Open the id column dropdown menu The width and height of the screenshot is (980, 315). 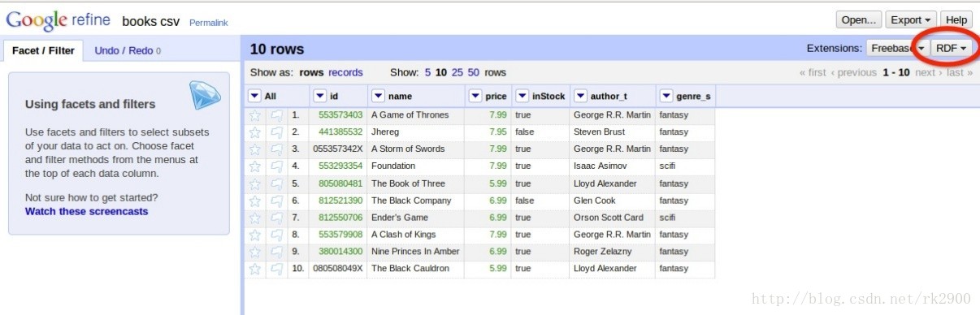319,96
